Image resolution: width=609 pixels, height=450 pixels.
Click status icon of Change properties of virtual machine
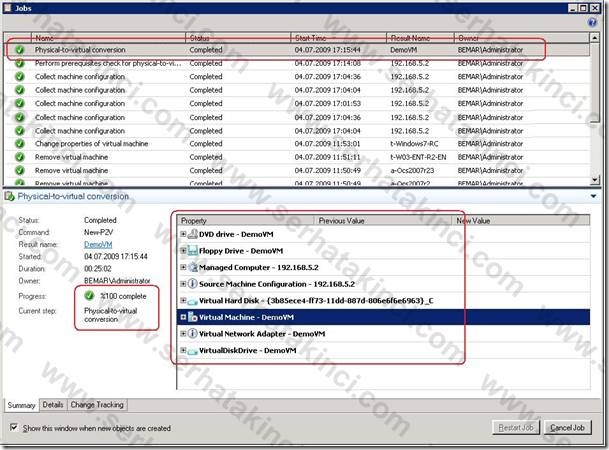tap(19, 144)
